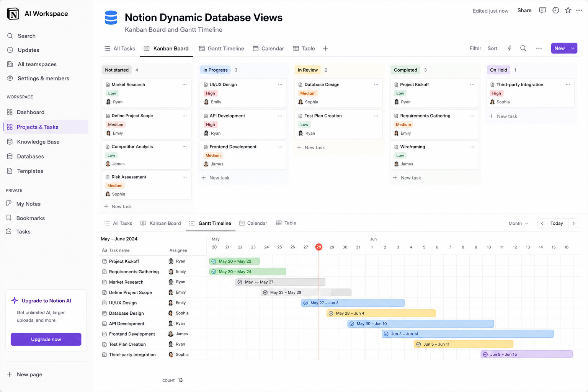Switch to top Table view tab

(x=304, y=49)
